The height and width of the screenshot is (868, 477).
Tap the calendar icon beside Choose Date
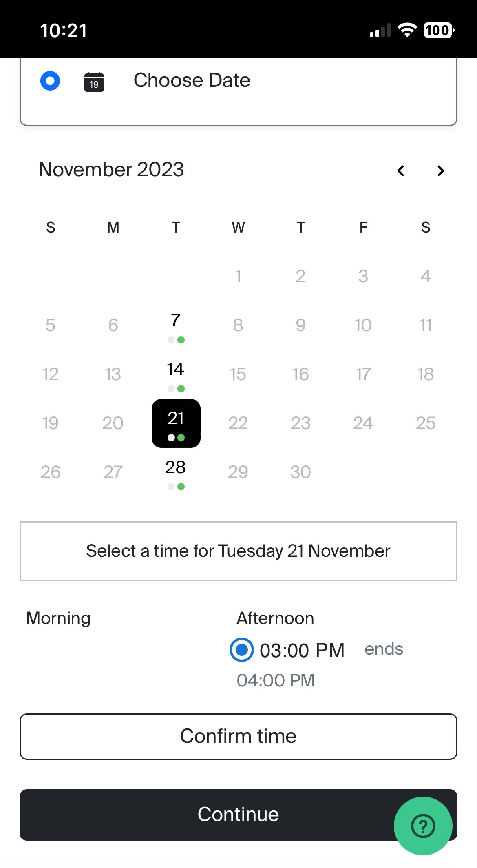tap(94, 82)
